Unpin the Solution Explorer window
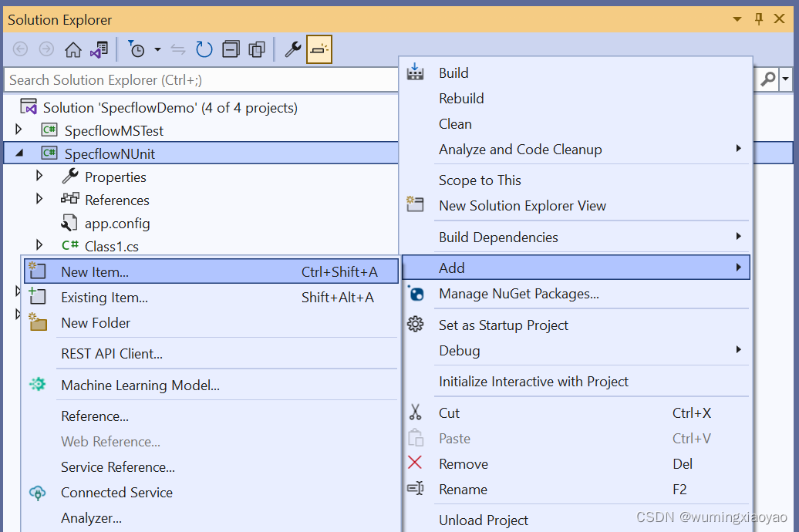Viewport: 799px width, 532px height. (x=760, y=19)
